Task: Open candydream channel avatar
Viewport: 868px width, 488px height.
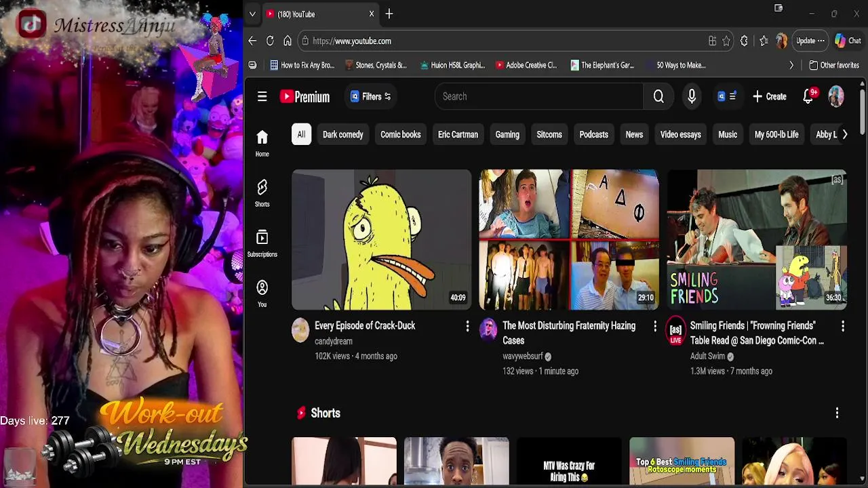Action: (300, 331)
